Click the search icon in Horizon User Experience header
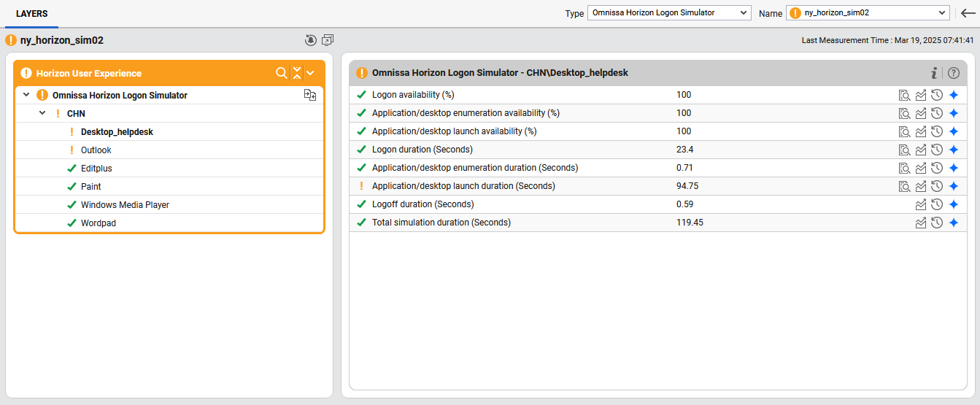This screenshot has width=980, height=405. coord(281,73)
